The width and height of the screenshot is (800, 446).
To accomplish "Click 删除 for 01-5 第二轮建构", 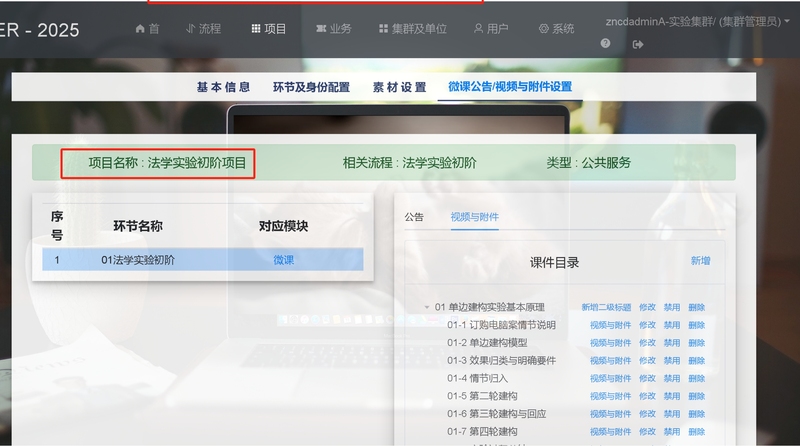I will click(x=696, y=397).
